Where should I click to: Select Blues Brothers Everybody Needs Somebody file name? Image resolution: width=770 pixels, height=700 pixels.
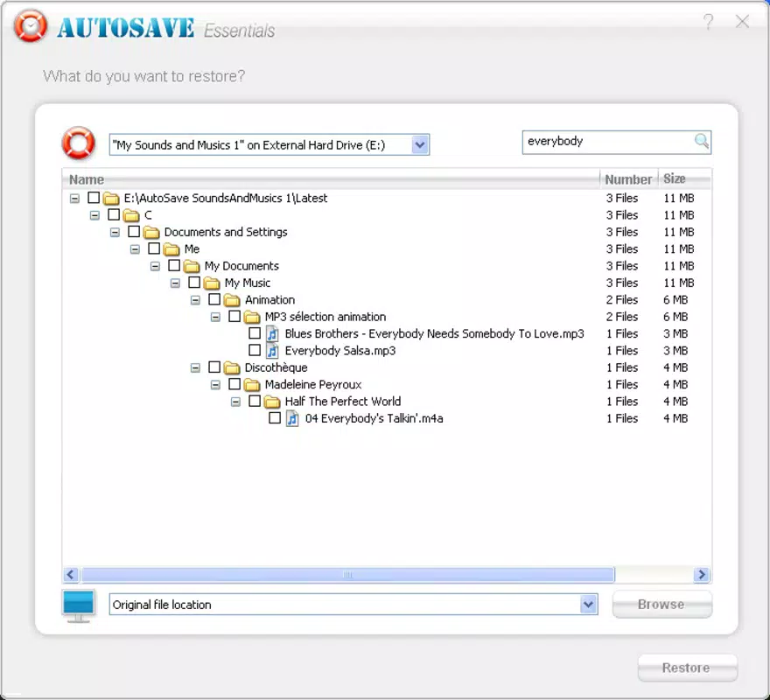[x=435, y=334]
